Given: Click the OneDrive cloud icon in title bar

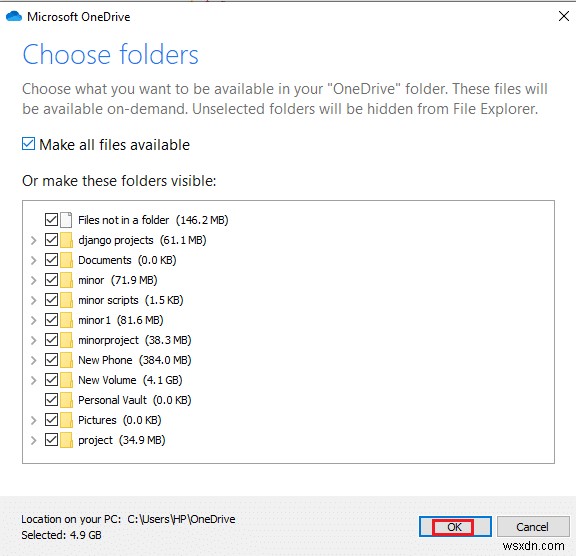Looking at the screenshot, I should [x=14, y=17].
